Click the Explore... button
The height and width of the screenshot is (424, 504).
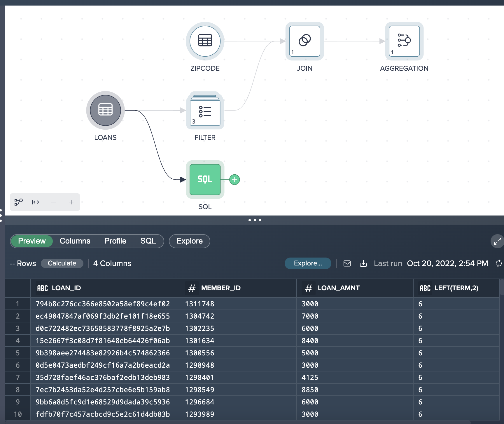pyautogui.click(x=308, y=263)
